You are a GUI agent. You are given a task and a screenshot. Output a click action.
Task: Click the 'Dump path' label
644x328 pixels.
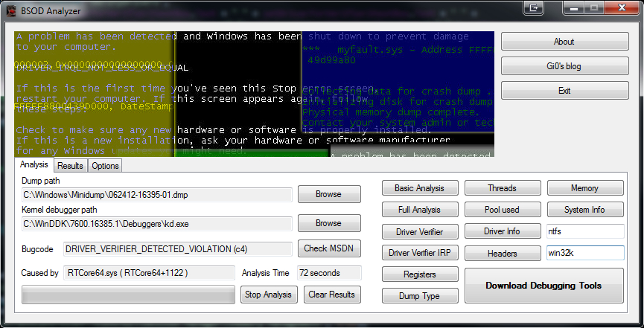click(41, 181)
